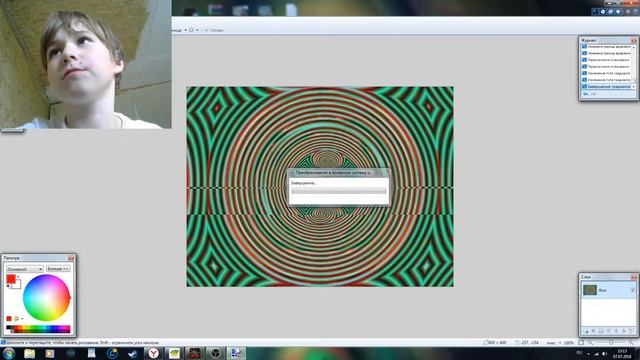640x360 pixels.
Task: Select the fourth entry in History list
Action: [606, 67]
